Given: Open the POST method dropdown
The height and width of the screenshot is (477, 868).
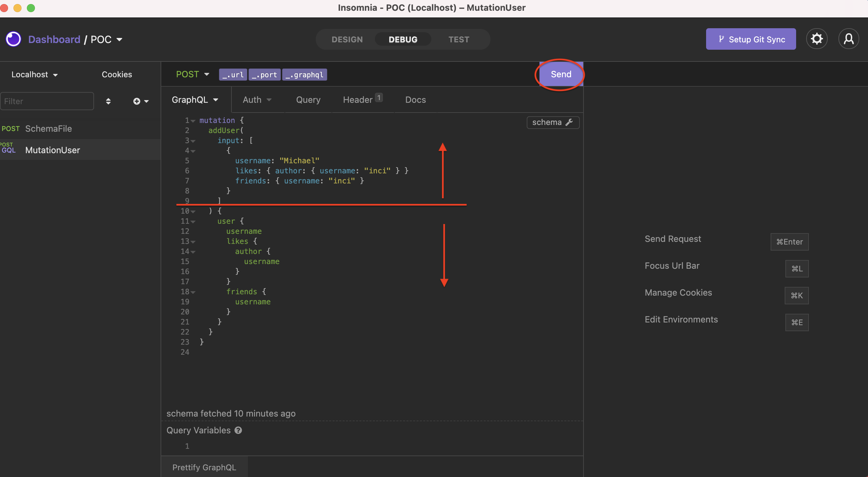Looking at the screenshot, I should [192, 74].
